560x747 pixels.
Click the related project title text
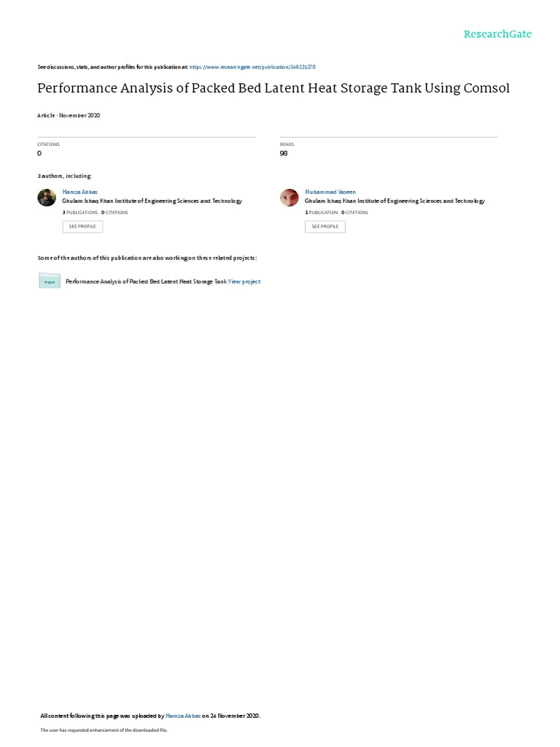click(x=146, y=282)
